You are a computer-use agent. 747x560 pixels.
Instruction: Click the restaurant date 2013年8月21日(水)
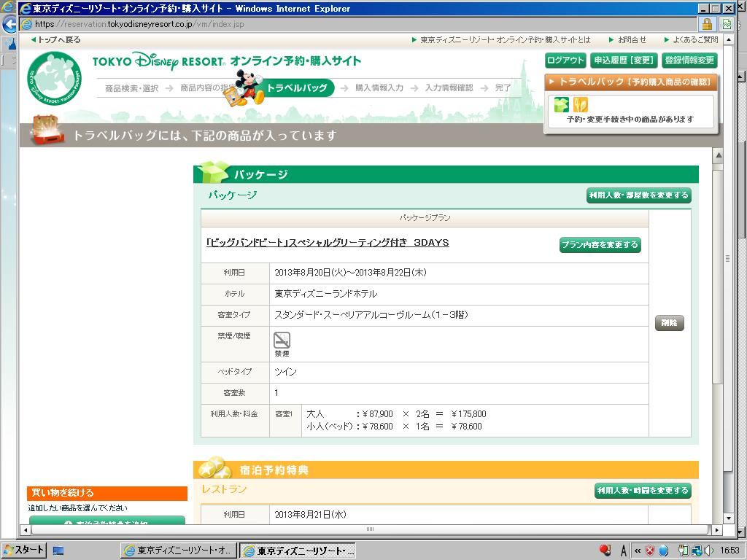311,515
